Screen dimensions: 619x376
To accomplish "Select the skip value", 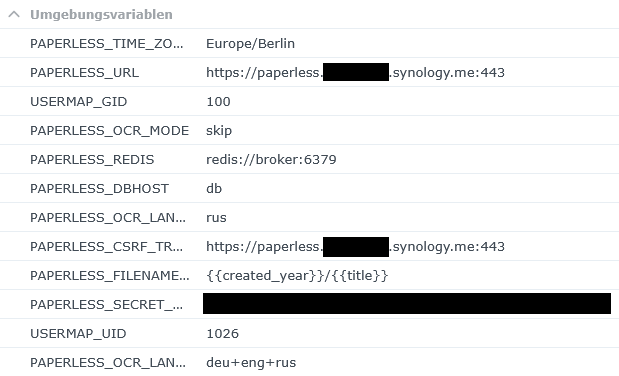I will (219, 131).
